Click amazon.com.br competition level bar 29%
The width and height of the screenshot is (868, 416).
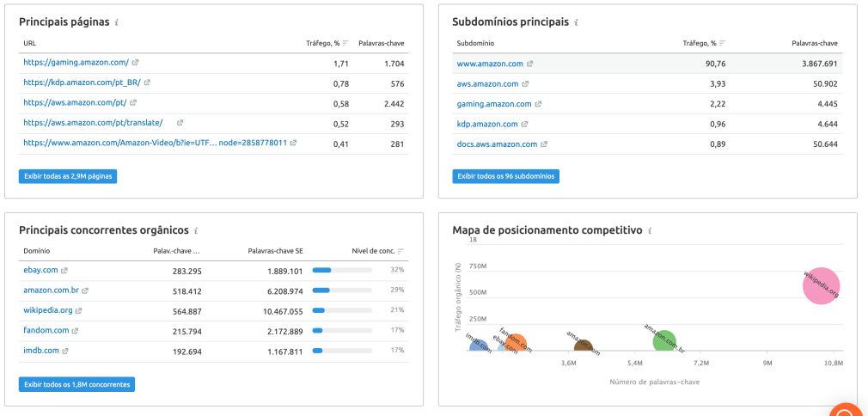pos(342,291)
